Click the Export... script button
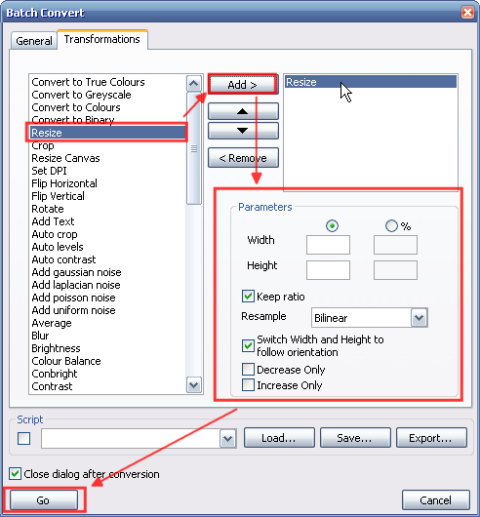The image size is (480, 517). (x=431, y=438)
